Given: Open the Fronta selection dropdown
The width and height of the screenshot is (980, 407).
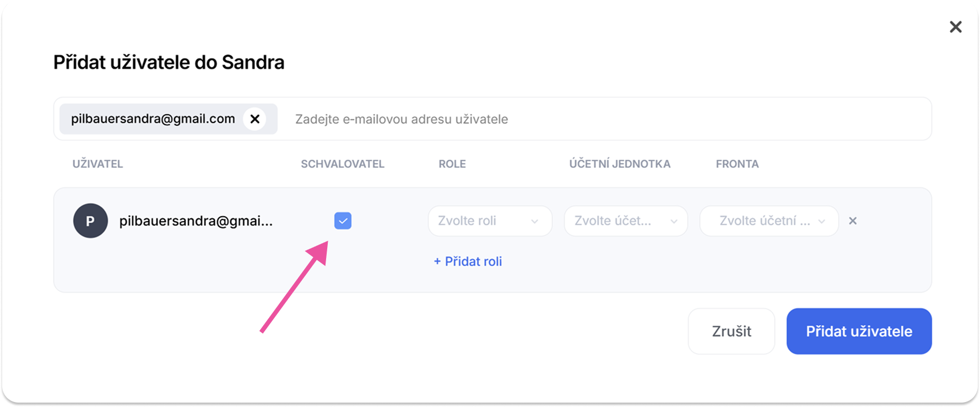Looking at the screenshot, I should (768, 221).
